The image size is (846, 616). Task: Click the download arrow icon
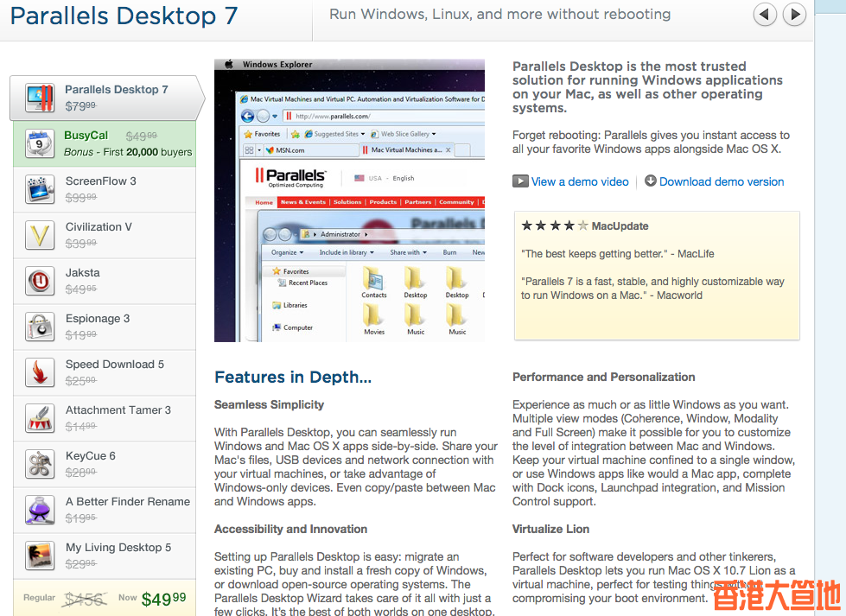[x=651, y=181]
